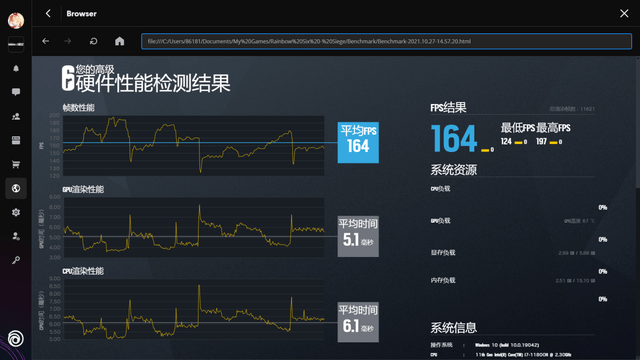640x360 pixels.
Task: Click the key activation icon in sidebar
Action: 16,260
